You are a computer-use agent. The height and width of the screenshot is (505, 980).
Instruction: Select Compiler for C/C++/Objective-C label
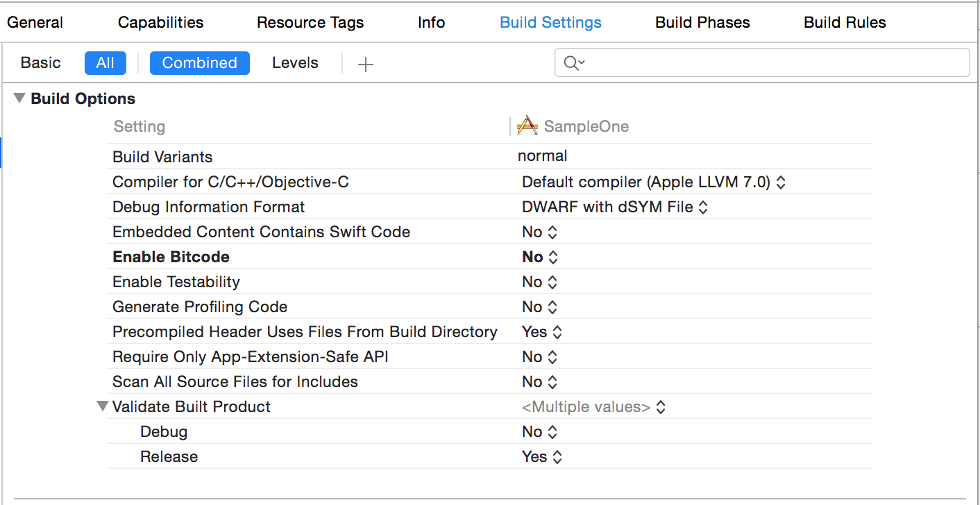[230, 182]
